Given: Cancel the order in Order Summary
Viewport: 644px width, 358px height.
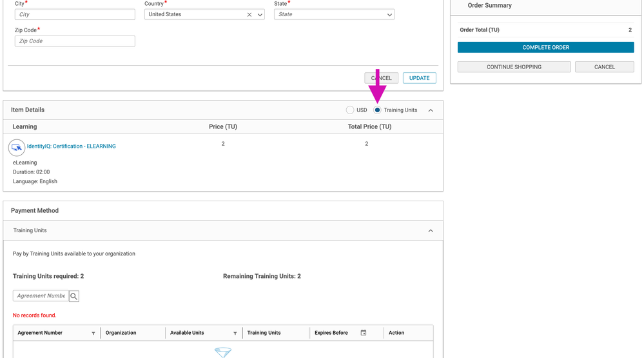Looking at the screenshot, I should click(604, 67).
